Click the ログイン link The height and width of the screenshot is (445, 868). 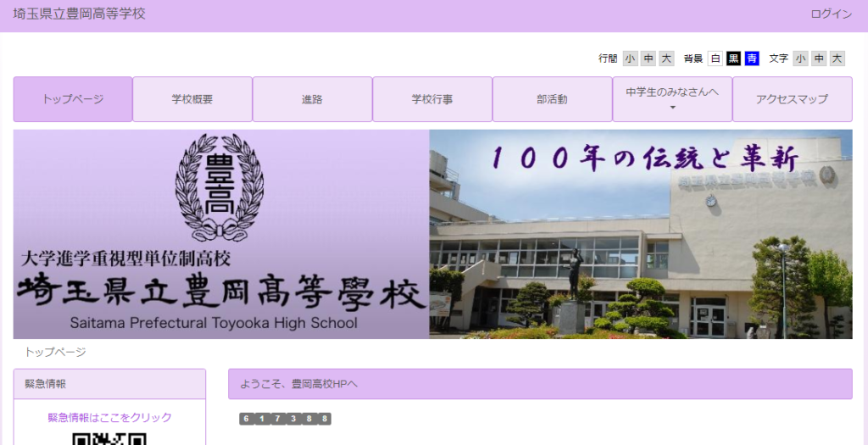pos(831,14)
